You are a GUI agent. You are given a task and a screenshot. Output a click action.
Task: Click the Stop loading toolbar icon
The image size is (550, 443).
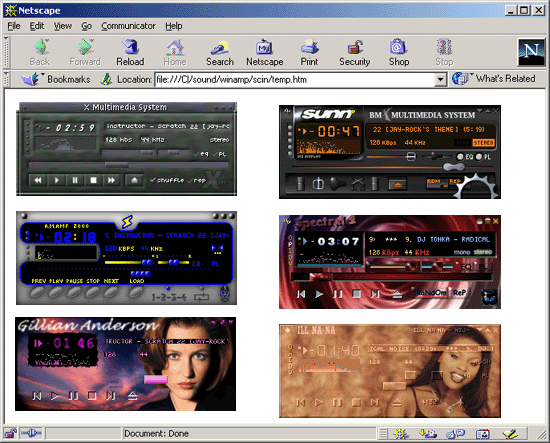click(444, 52)
